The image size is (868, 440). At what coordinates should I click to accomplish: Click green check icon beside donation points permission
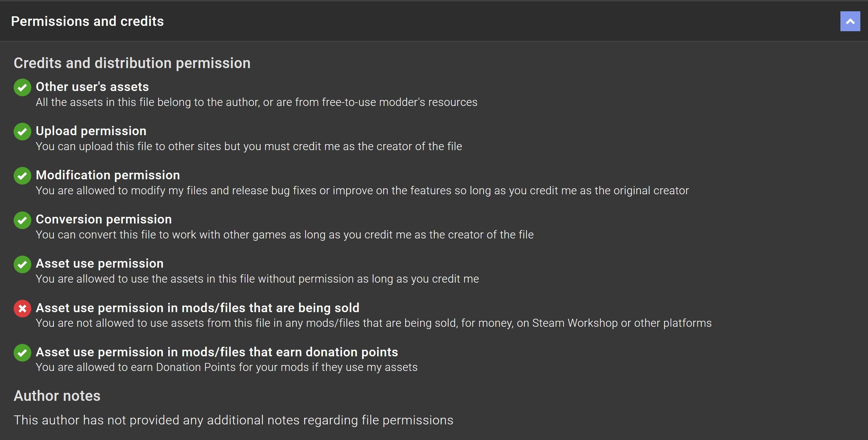click(22, 352)
